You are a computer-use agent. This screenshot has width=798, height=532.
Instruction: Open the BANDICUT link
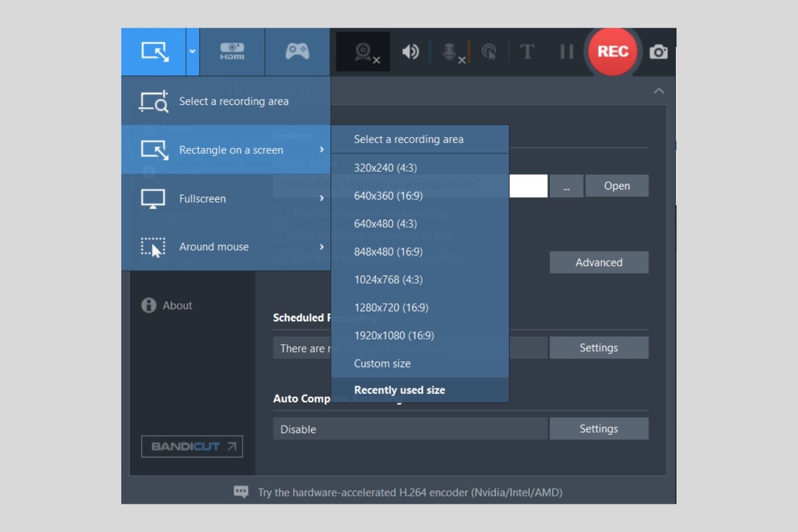click(x=192, y=446)
